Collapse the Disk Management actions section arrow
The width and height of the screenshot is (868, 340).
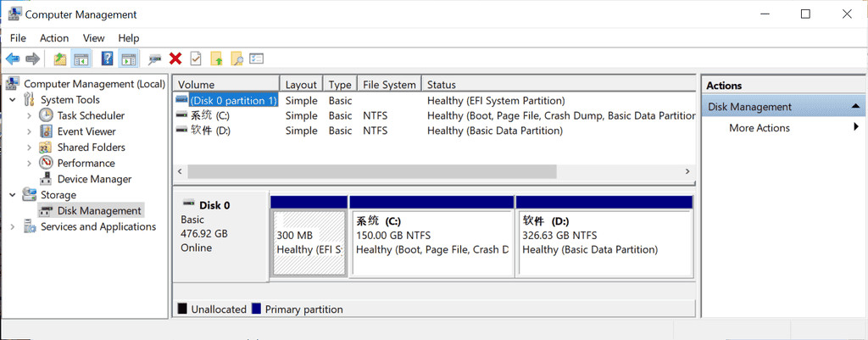[855, 106]
